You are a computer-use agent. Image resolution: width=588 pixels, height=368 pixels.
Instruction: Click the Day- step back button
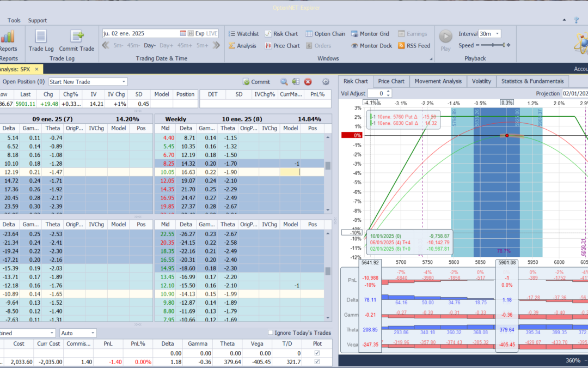click(x=150, y=46)
